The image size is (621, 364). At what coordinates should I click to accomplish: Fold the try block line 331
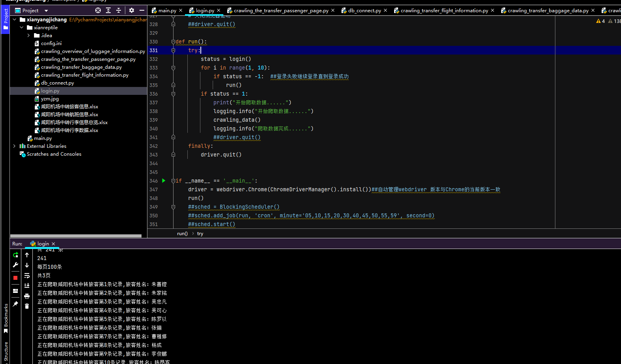173,50
